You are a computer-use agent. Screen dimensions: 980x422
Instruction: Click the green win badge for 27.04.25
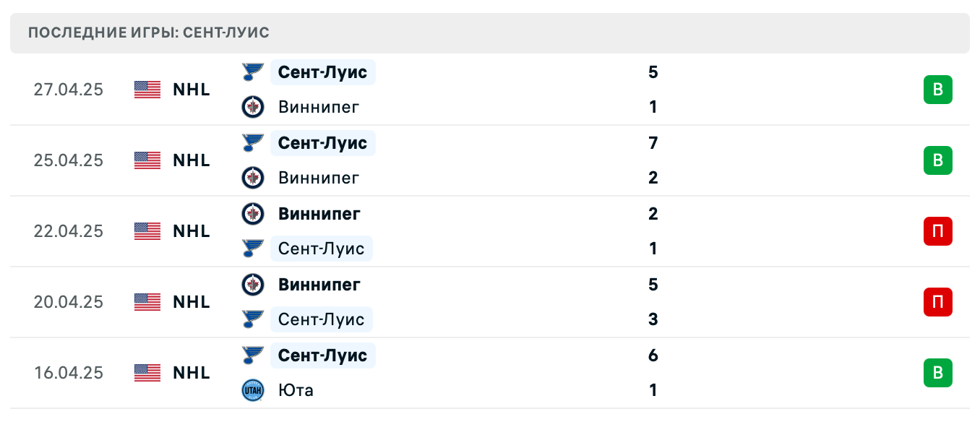[x=937, y=90]
